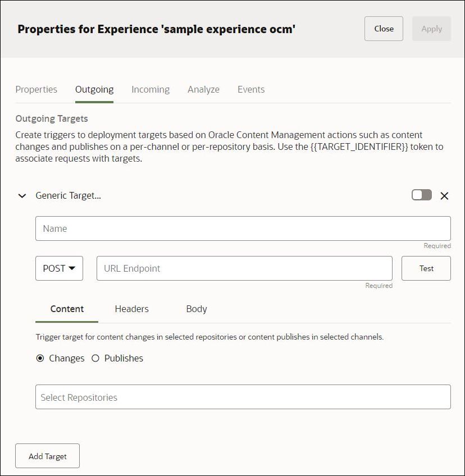Open the POST request method dropdown

point(58,268)
